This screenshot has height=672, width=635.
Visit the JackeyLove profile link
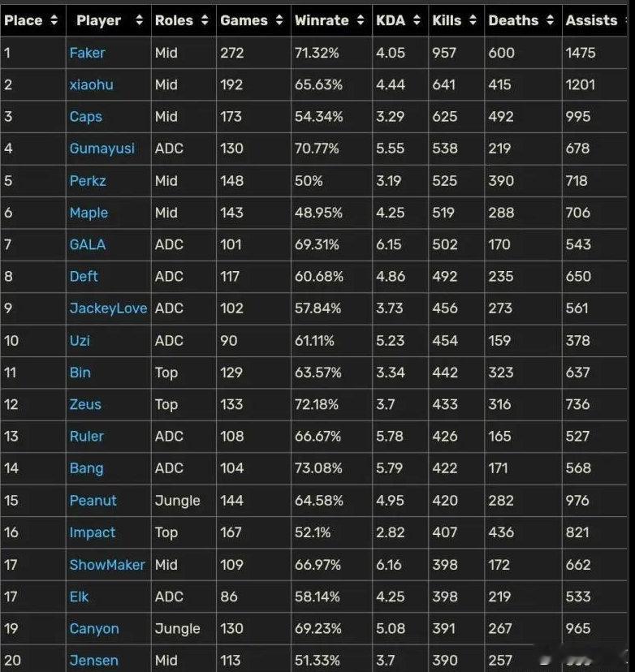pos(108,308)
